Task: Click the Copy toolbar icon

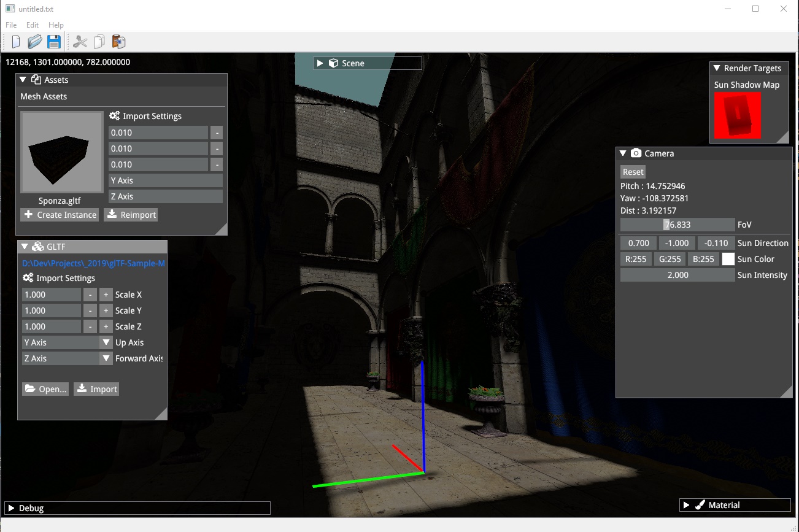Action: 99,42
